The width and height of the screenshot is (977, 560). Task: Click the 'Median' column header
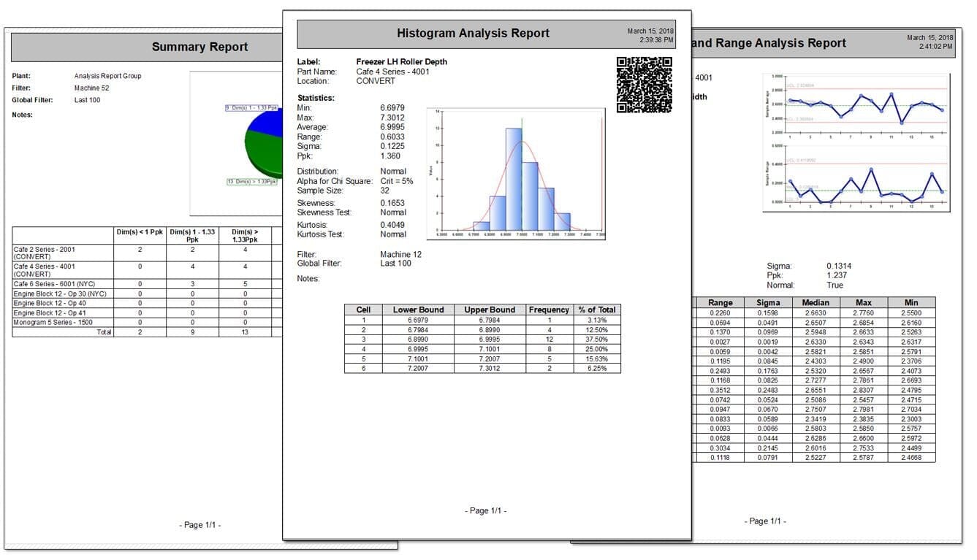click(x=816, y=302)
